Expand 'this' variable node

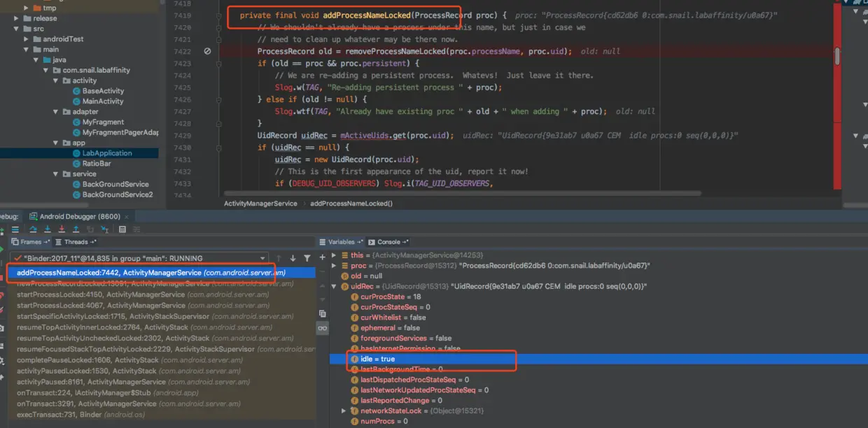[x=335, y=255]
